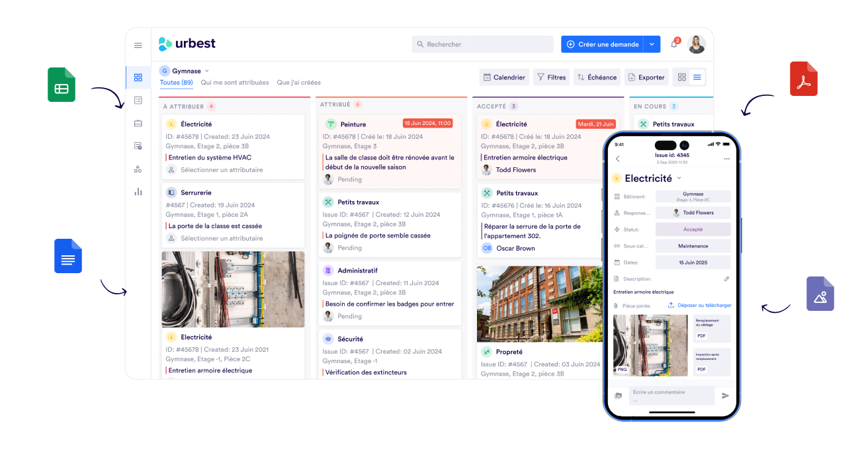
Task: Open the hamburger menu beside the urbest logo
Action: click(138, 46)
